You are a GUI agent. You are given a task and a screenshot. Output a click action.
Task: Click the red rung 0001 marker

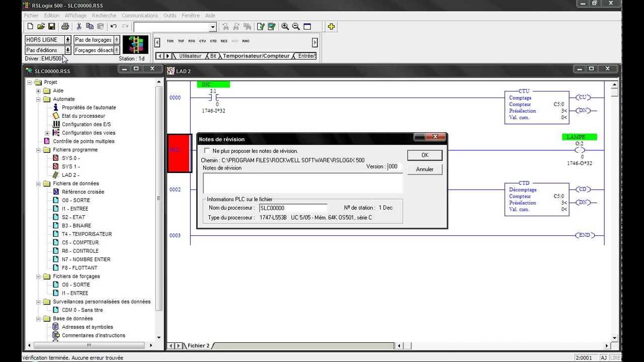coord(179,153)
